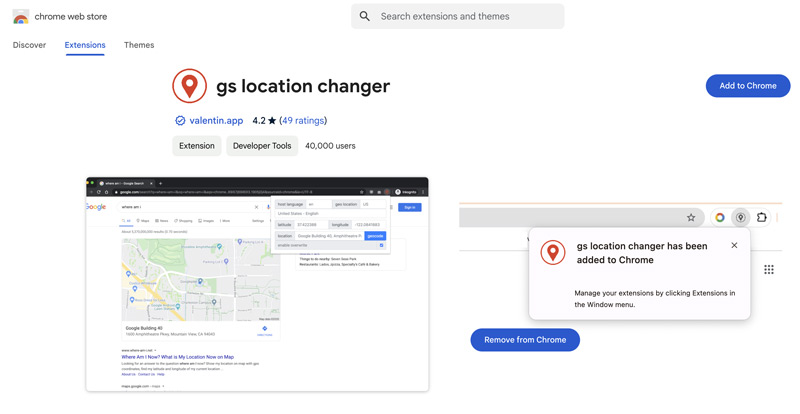Open the 49 ratings link

(x=303, y=120)
